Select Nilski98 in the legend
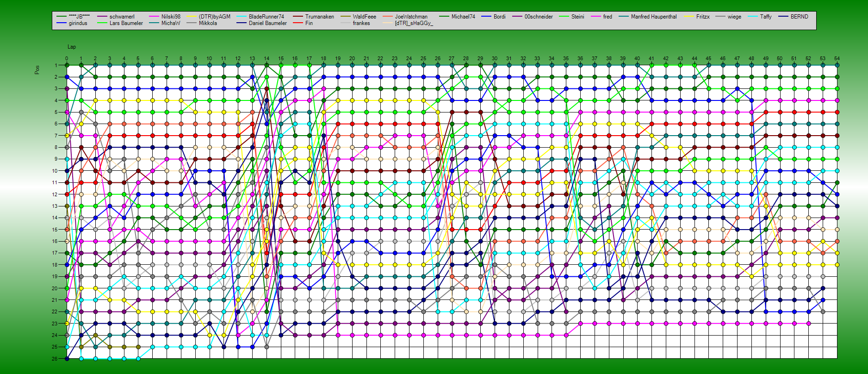This screenshot has height=374, width=868. click(171, 17)
